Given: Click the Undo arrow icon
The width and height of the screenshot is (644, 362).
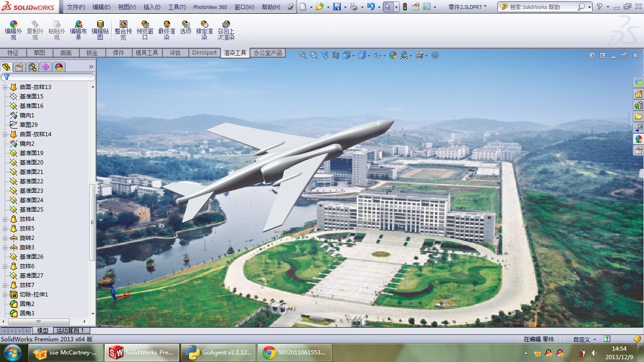Looking at the screenshot, I should point(371,7).
